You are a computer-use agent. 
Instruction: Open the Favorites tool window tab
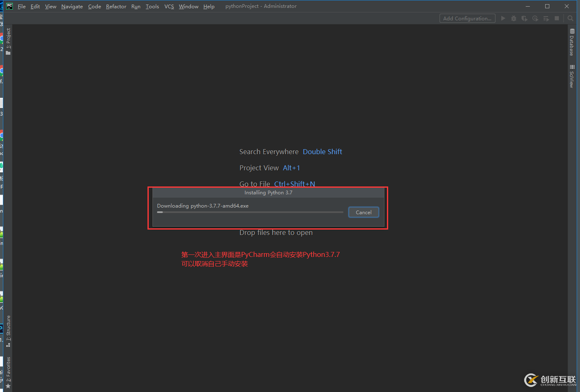[x=8, y=373]
